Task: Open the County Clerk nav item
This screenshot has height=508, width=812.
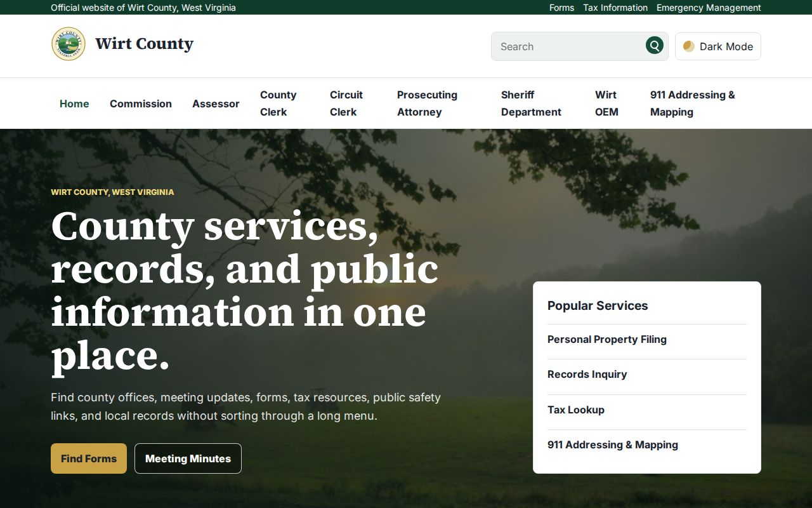Action: pos(278,104)
